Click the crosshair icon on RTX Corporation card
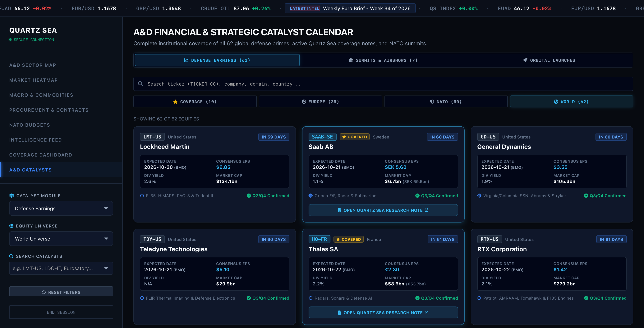This screenshot has height=328, width=644. tap(479, 298)
